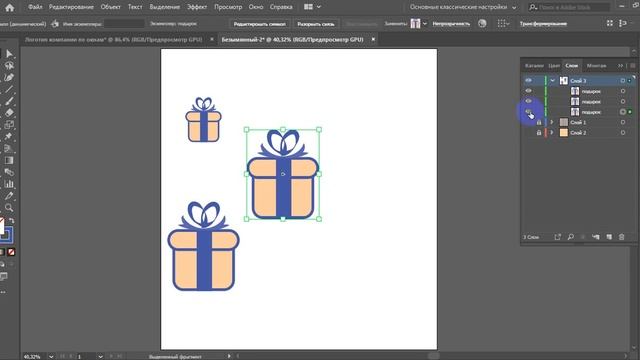Click the status bar play arrow
The height and width of the screenshot is (360, 640).
[x=229, y=356]
